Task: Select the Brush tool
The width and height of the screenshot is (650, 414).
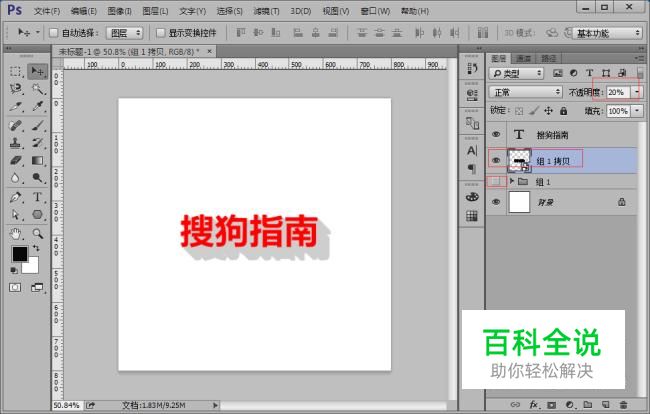Action: click(x=37, y=125)
